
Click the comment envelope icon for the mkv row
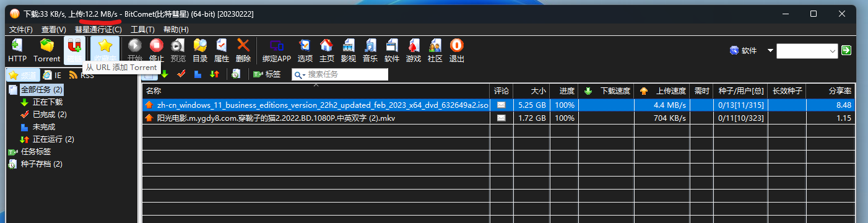tap(501, 118)
